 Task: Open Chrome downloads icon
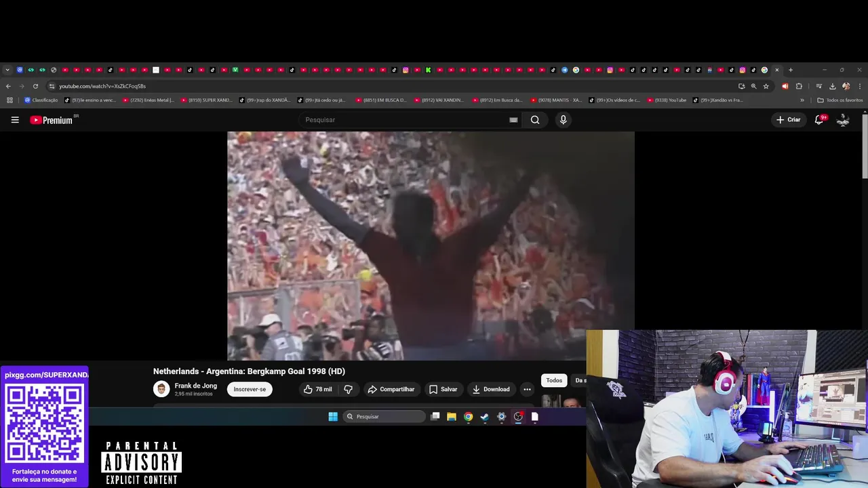pyautogui.click(x=832, y=86)
